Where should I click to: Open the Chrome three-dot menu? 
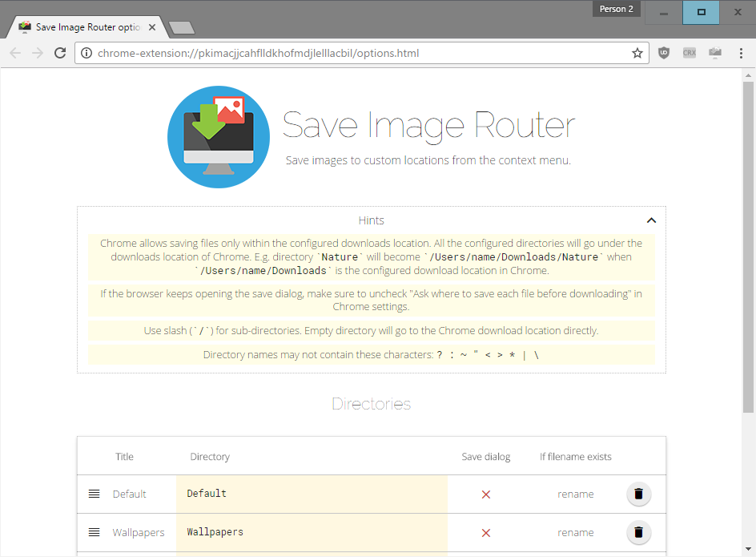tap(741, 53)
